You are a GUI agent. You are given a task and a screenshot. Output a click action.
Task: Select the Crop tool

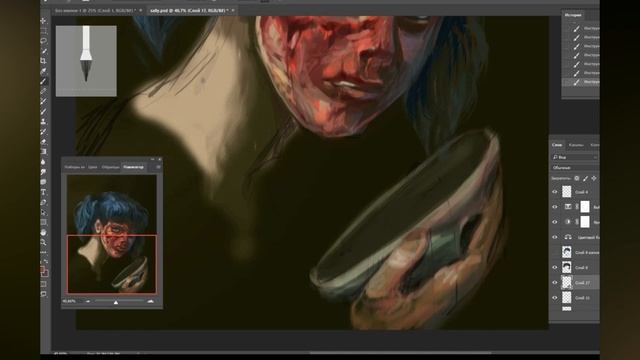click(43, 61)
